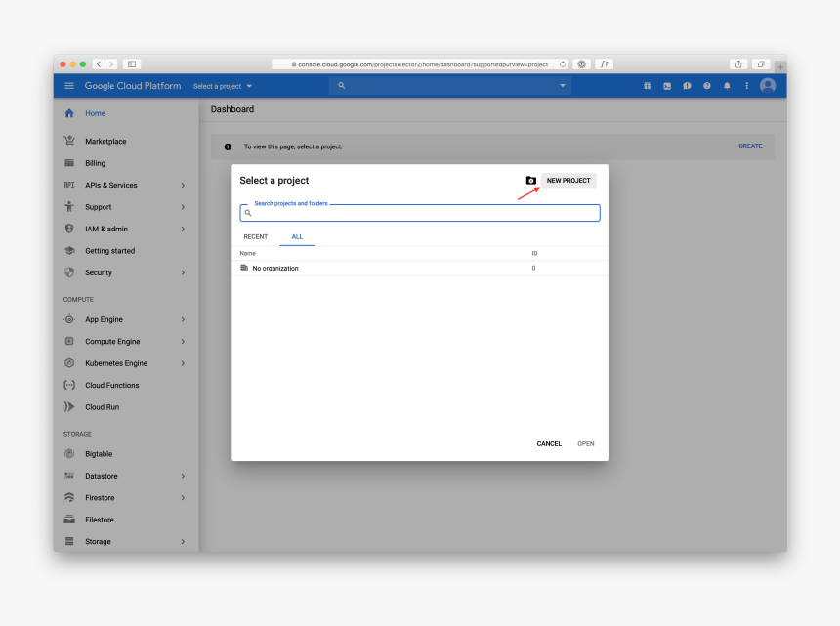Click the folder settings icon beside New Project
Screen dimensions: 840x626
tap(531, 181)
